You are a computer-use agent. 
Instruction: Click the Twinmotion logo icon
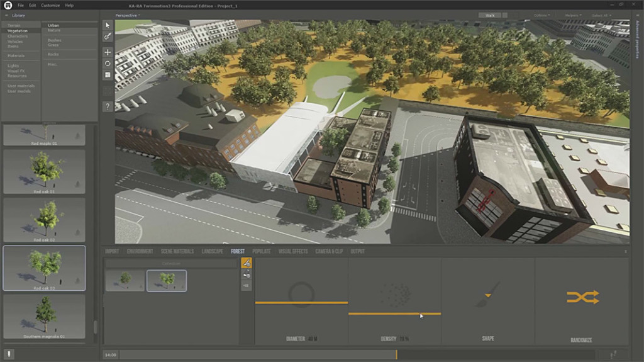[x=8, y=5]
